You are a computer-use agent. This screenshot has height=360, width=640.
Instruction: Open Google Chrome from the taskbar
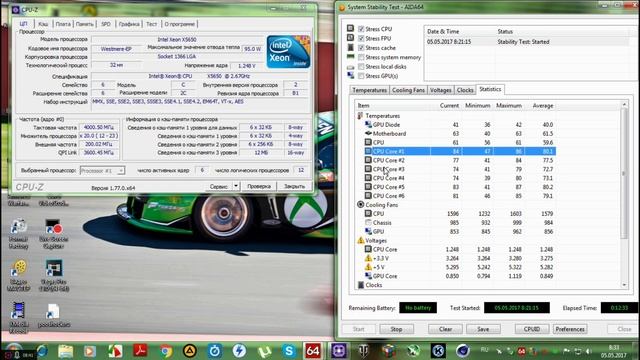tap(165, 351)
